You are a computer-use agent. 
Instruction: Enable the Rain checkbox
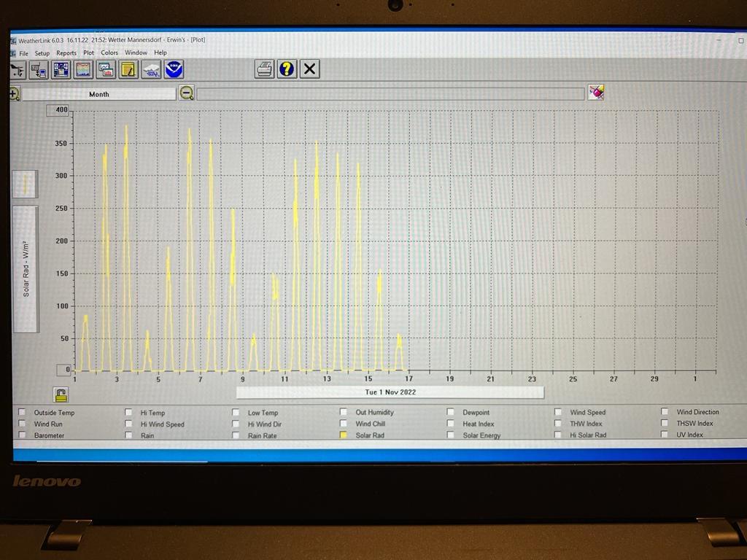pos(128,435)
